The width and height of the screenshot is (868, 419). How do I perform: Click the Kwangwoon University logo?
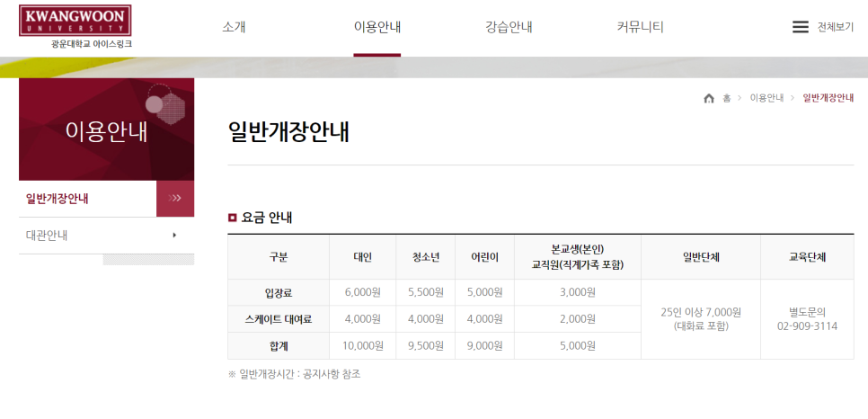pyautogui.click(x=75, y=21)
